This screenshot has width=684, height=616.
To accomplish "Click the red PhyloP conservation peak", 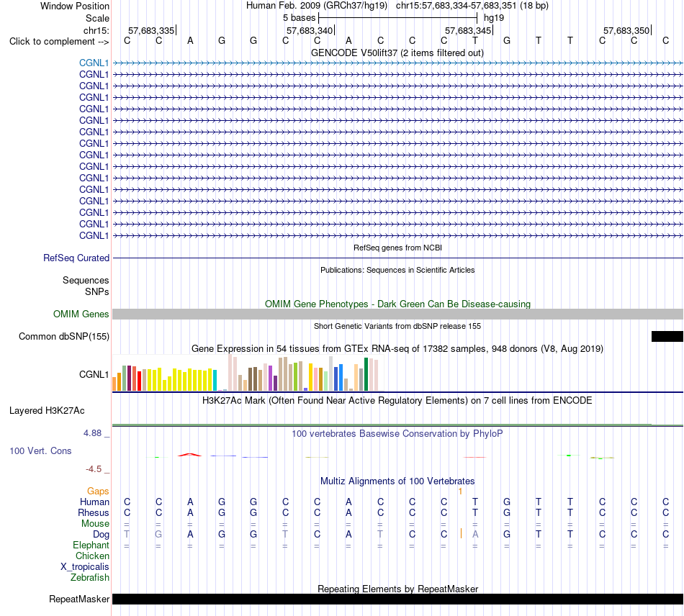I will coord(190,455).
